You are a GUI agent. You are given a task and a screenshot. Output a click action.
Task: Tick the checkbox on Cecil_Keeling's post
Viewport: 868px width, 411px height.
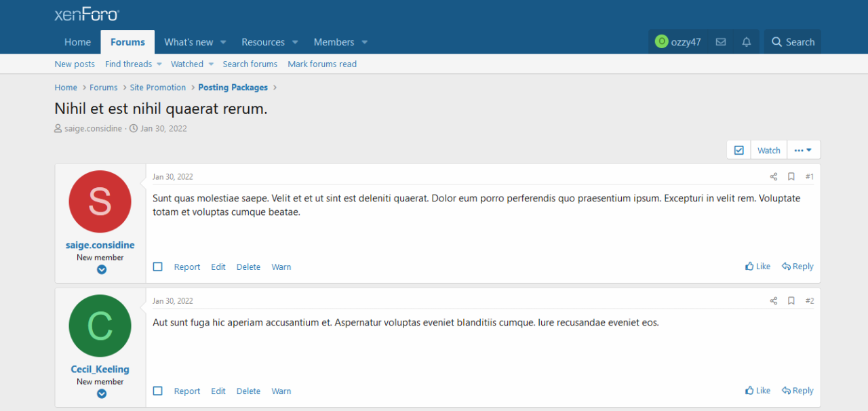tap(158, 391)
